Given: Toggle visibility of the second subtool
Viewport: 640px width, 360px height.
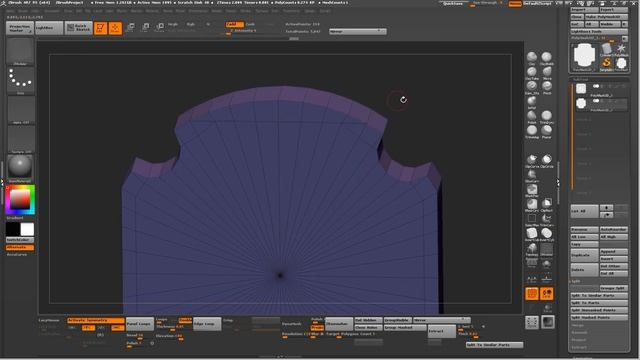Looking at the screenshot, I should click(x=596, y=101).
